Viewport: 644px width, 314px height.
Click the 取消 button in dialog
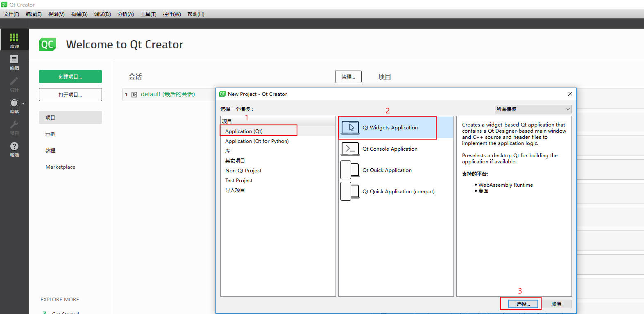coord(556,304)
